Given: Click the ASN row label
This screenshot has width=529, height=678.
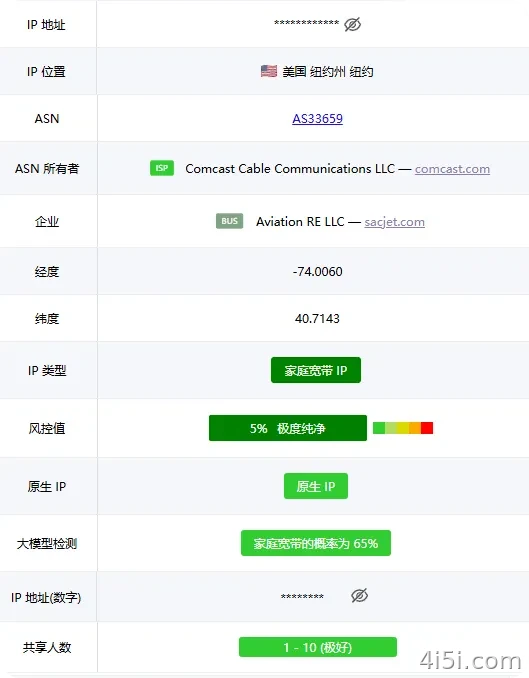Looking at the screenshot, I should [x=47, y=118].
